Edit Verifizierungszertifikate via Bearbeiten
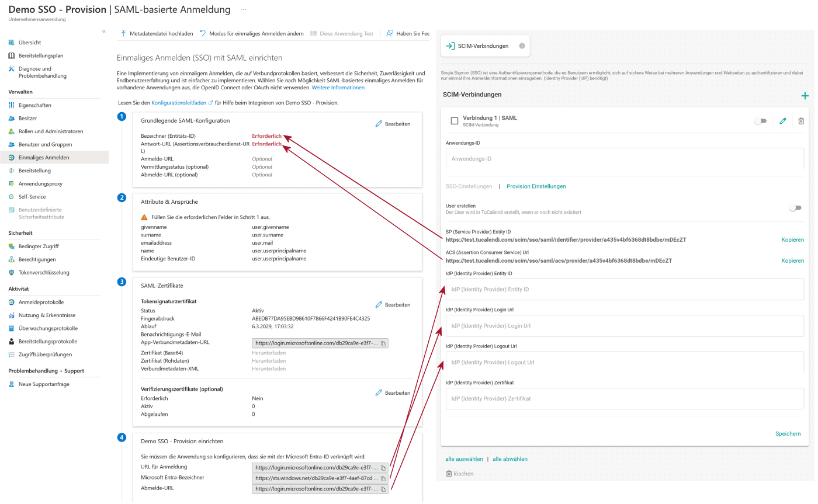 (x=393, y=393)
